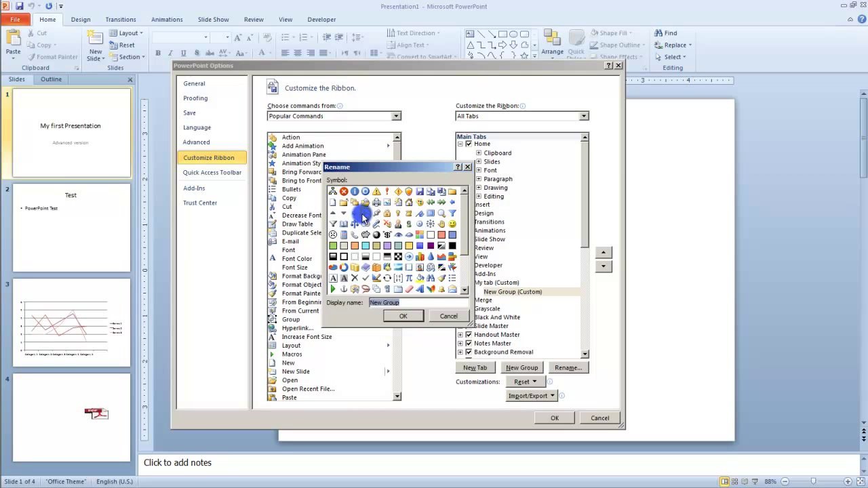Confirm the Rename dialog with OK
Image resolution: width=868 pixels, height=488 pixels.
coord(403,316)
